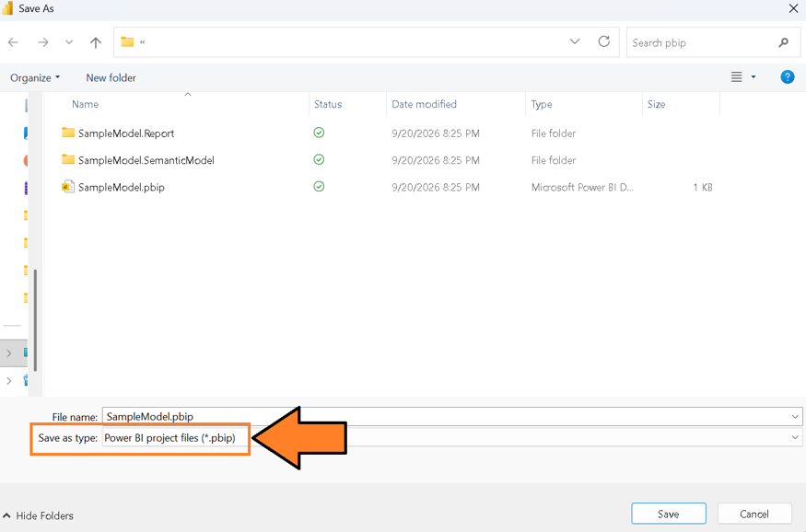Open the Help question mark icon
The height and width of the screenshot is (532, 806).
tap(787, 77)
